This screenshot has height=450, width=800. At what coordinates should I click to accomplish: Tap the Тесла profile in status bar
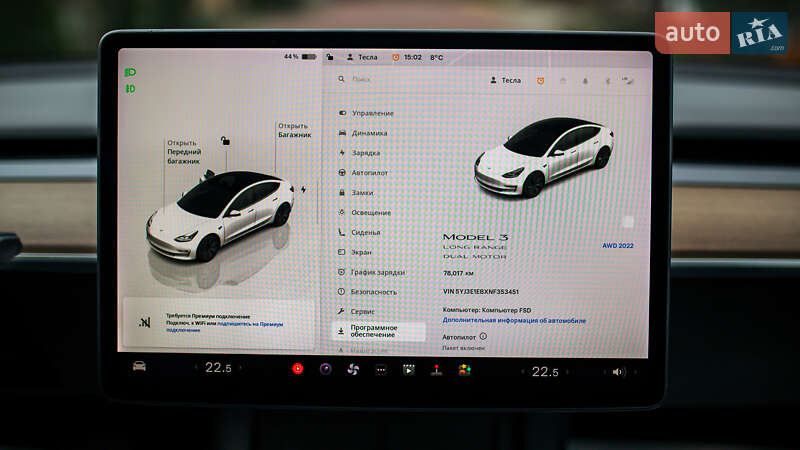(362, 57)
